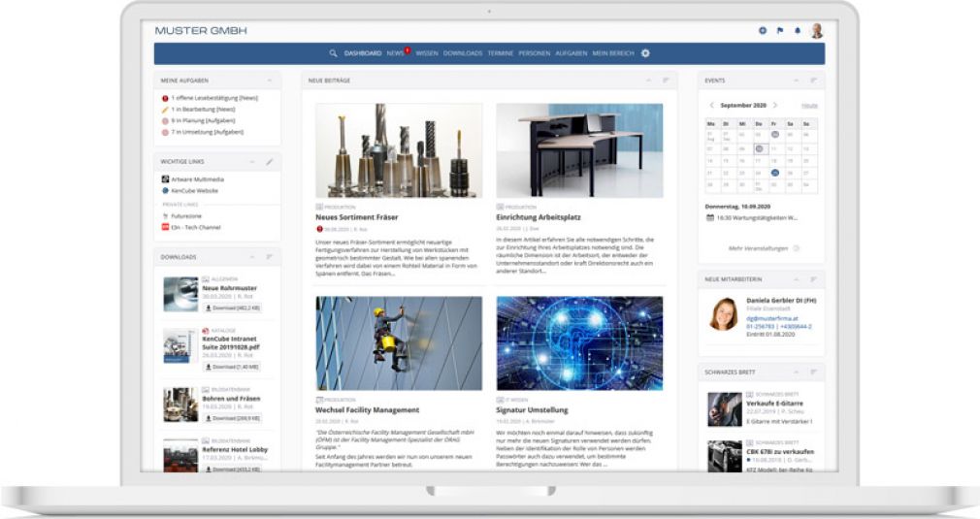
Task: Collapse the Wichtige Links panel
Action: pos(252,162)
